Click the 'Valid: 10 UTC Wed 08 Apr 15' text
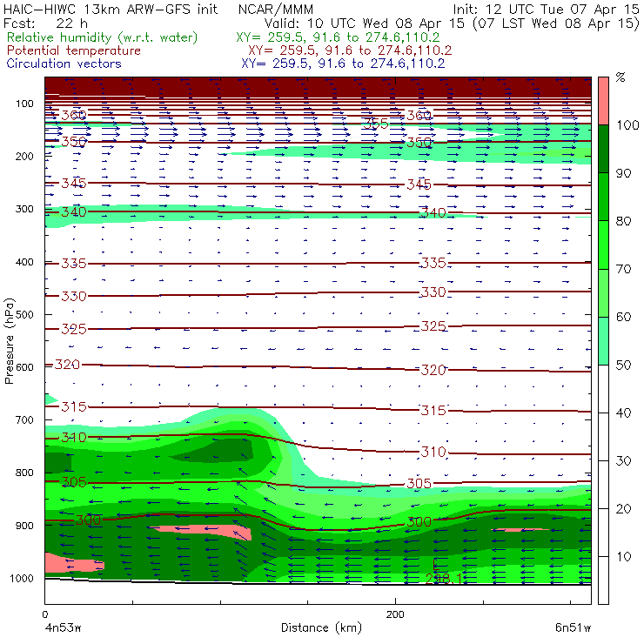 tap(366, 23)
